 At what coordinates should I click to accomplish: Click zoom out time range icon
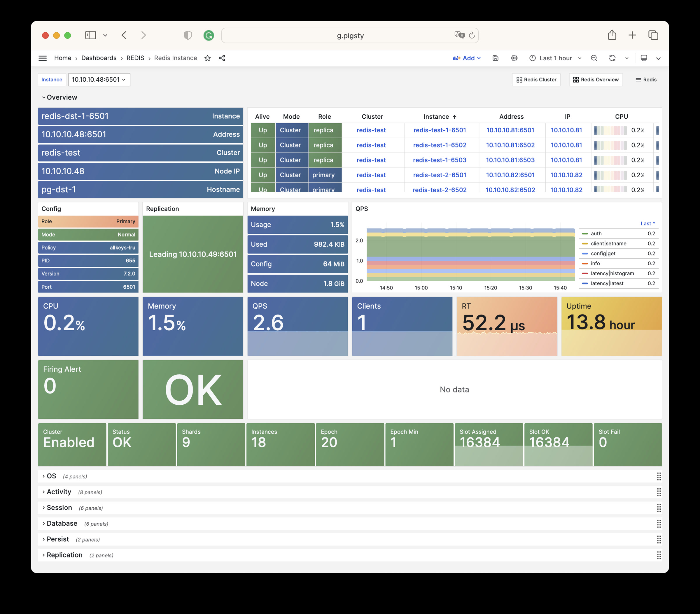pyautogui.click(x=594, y=58)
